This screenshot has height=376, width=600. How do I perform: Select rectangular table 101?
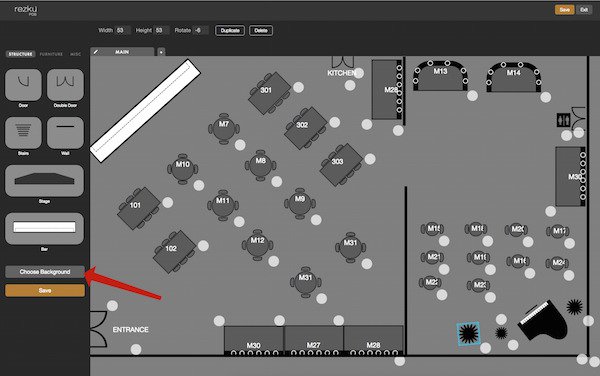tap(139, 208)
